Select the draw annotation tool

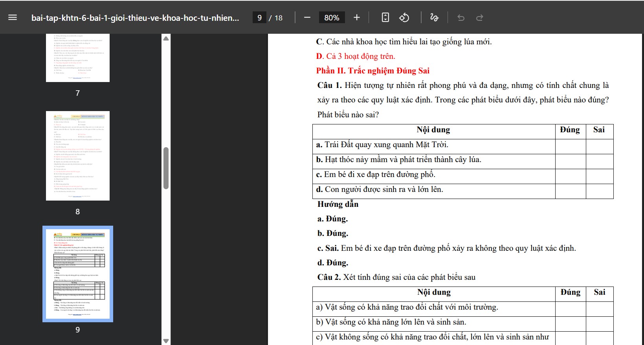coord(434,18)
